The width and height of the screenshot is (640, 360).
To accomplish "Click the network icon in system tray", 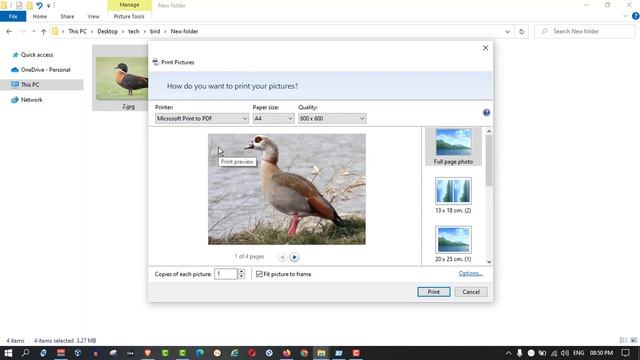I will (554, 353).
